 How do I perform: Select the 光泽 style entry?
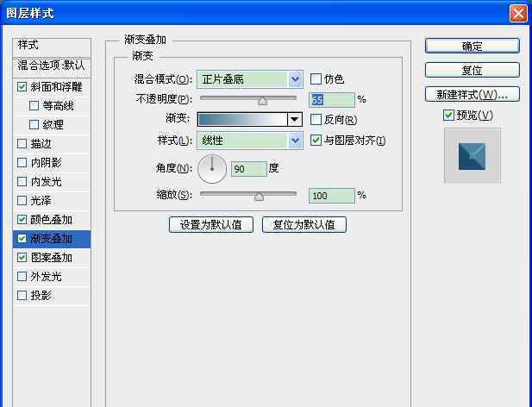41,200
